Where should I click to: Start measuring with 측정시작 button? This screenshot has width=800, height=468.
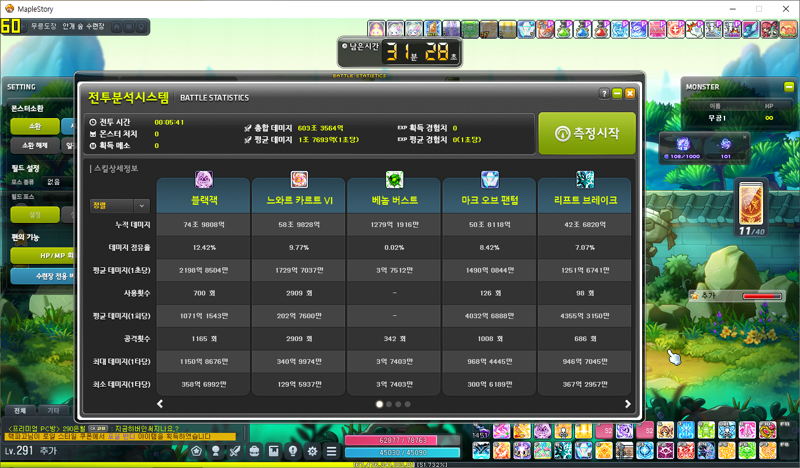point(587,133)
